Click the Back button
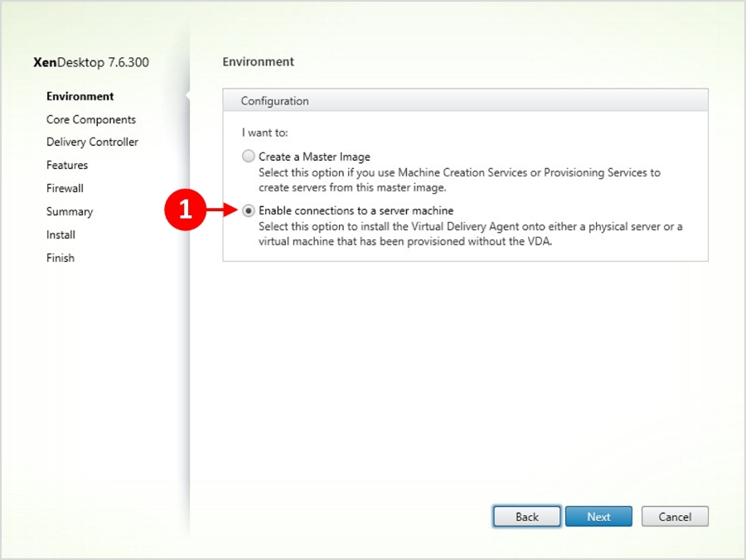 coord(526,516)
